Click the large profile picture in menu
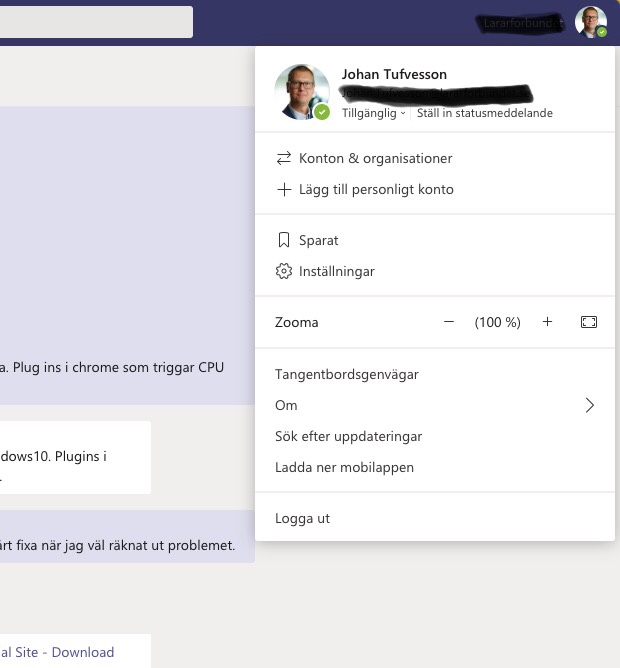Screen dimensions: 620x668 tap(301, 92)
